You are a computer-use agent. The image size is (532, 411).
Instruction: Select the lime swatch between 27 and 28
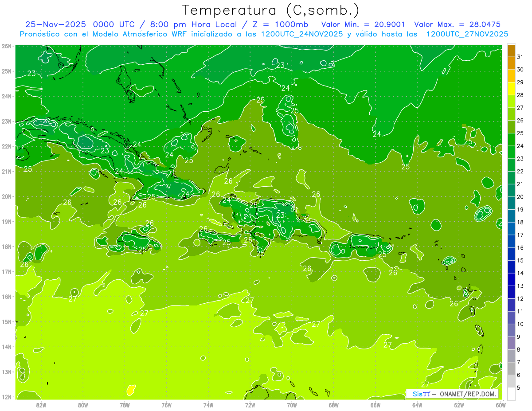pos(511,102)
